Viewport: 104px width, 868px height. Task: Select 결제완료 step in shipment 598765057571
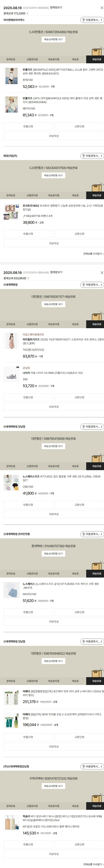click(x=11, y=324)
